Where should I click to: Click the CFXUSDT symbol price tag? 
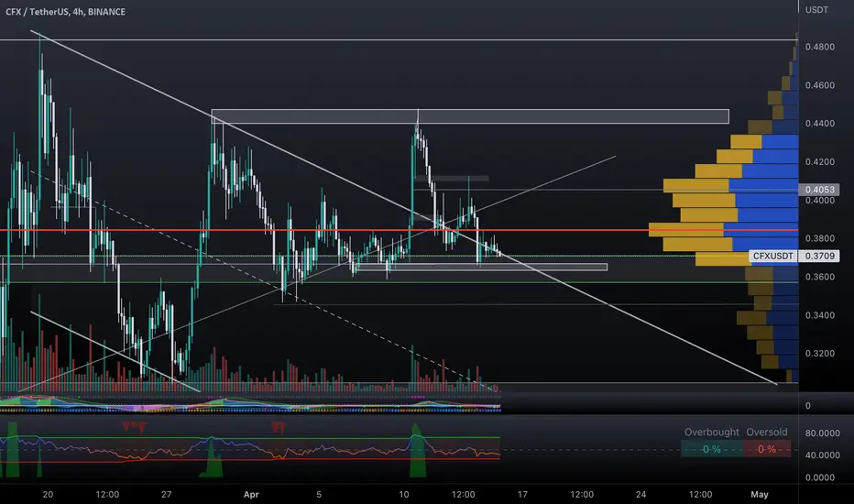(x=772, y=256)
